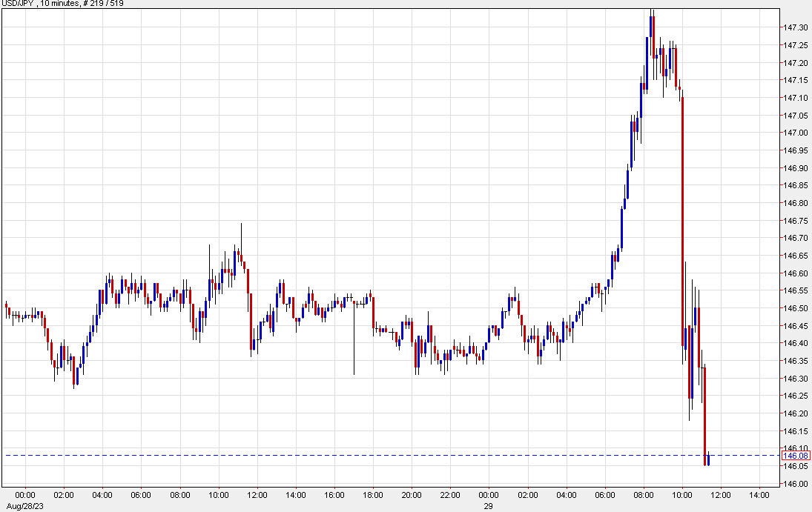Click the lowest candle near 146.05
Viewport: 812px width, 512px height.
tap(705, 459)
